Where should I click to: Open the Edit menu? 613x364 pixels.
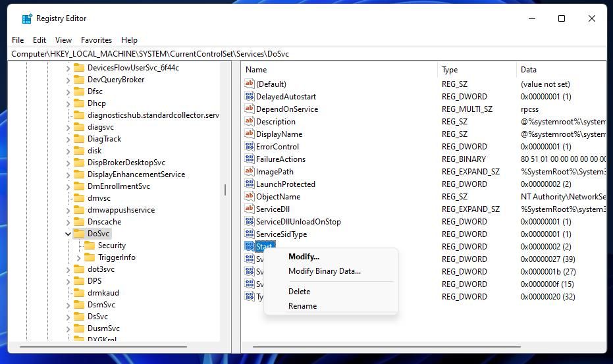(x=39, y=40)
